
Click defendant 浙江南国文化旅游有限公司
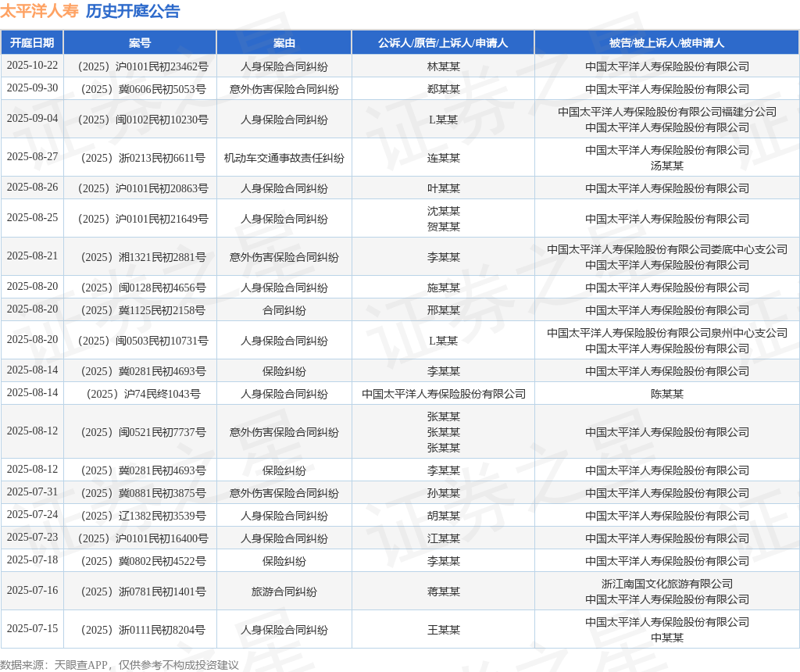coord(667,584)
